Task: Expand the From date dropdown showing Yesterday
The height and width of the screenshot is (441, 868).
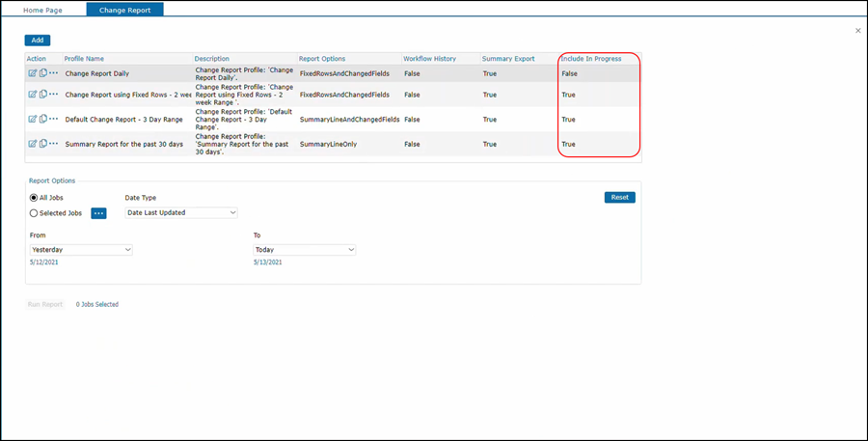Action: coord(81,250)
